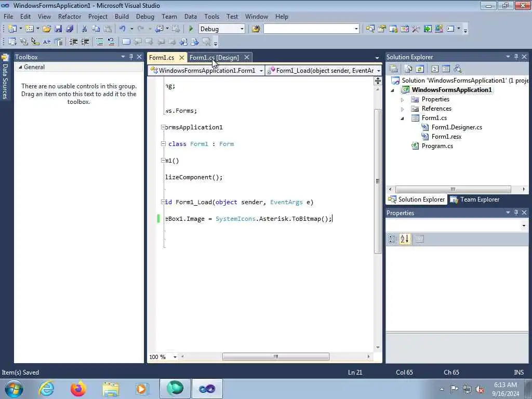The image size is (532, 399).
Task: Click Show All Files icon in Solution Explorer
Action: pos(408,69)
